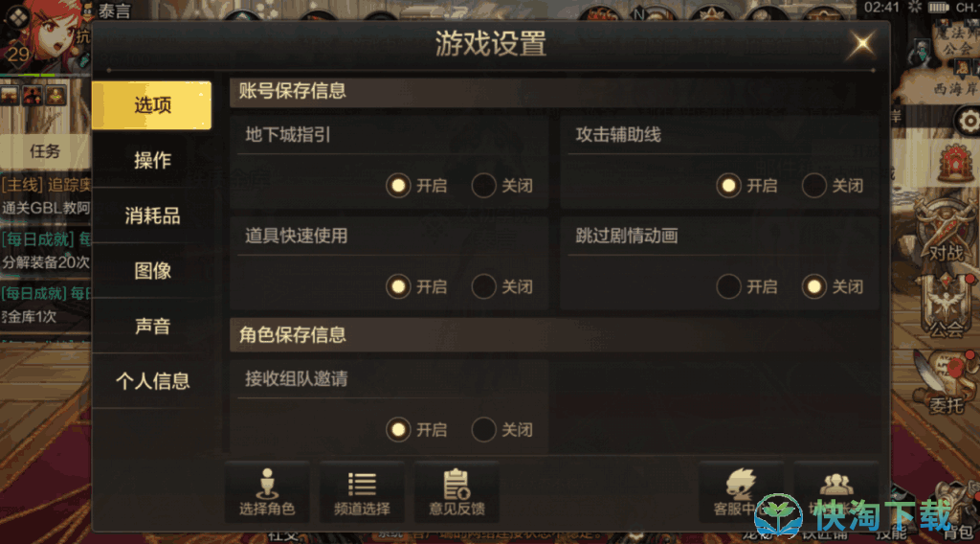Open the 委托 commission scroll icon
Image resolution: width=980 pixels, height=544 pixels.
(947, 383)
